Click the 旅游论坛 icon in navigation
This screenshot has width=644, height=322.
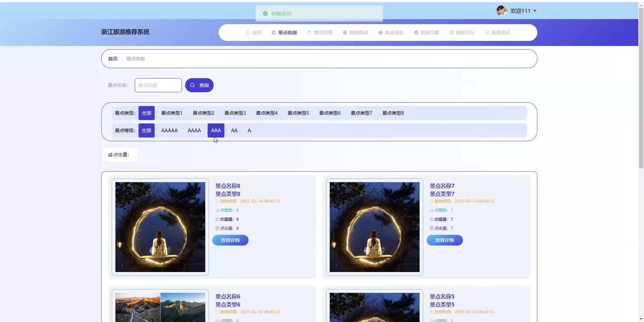(451, 33)
